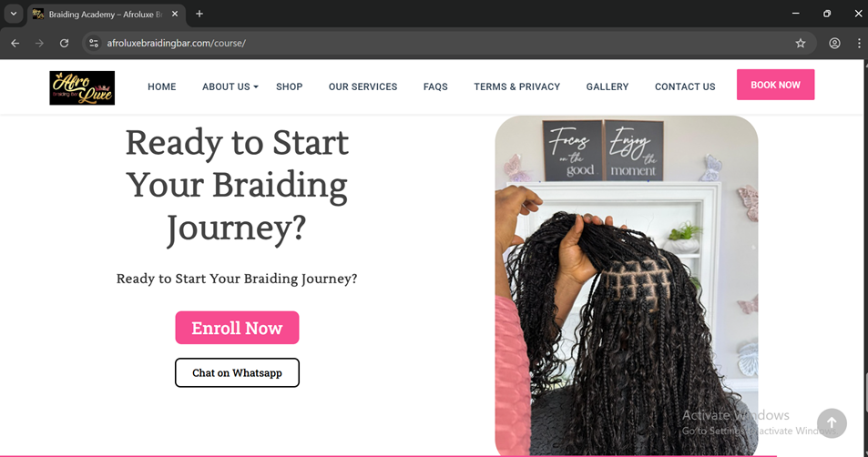Viewport: 868px width, 457px height.
Task: Expand the About Us dropdown menu
Action: (230, 86)
